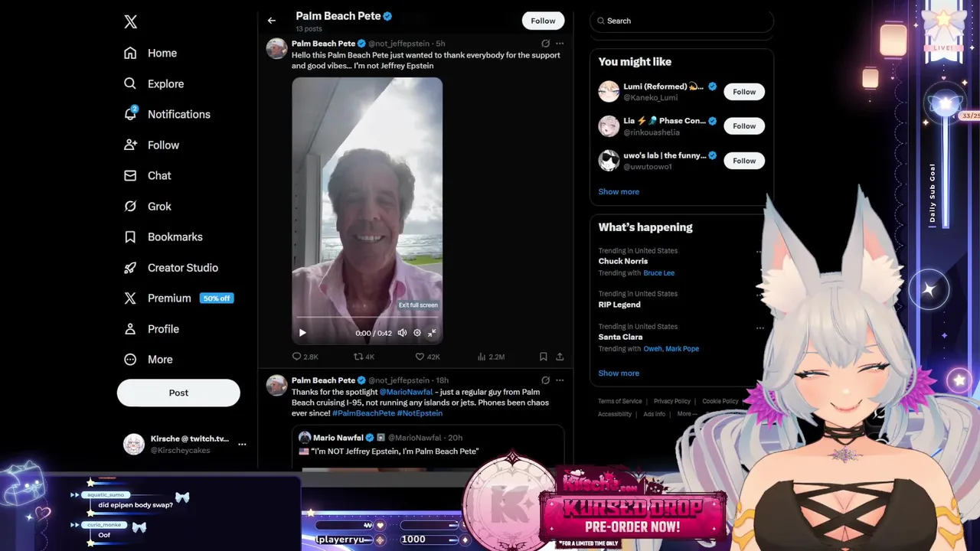Screen dimensions: 980x551
Task: Click the Profile person icon
Action: [130, 328]
